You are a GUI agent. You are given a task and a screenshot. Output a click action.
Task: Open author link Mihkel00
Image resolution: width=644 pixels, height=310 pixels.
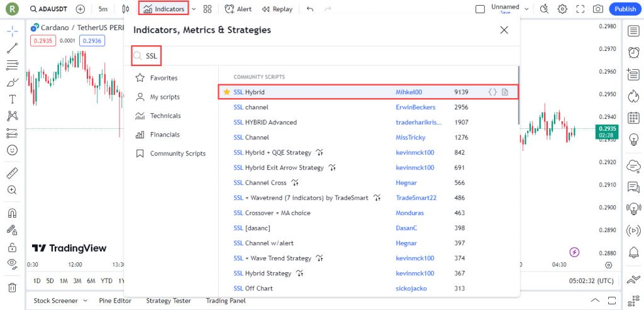409,92
